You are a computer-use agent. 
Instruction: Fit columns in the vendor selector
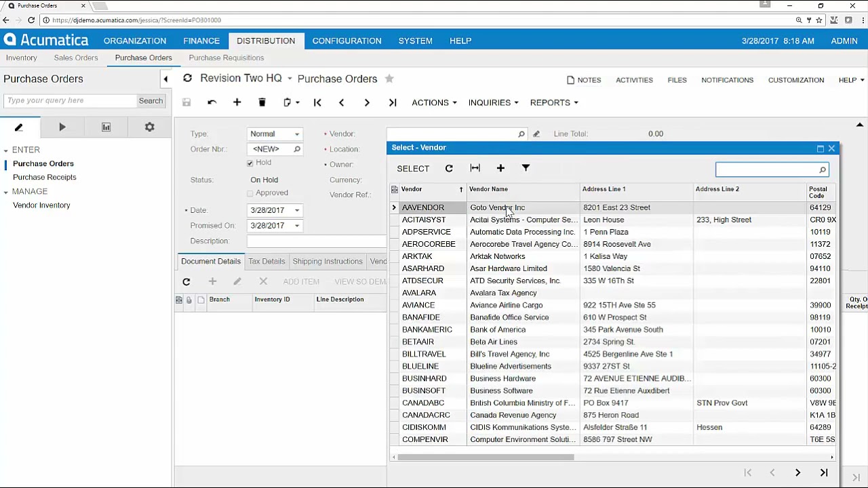tap(475, 168)
